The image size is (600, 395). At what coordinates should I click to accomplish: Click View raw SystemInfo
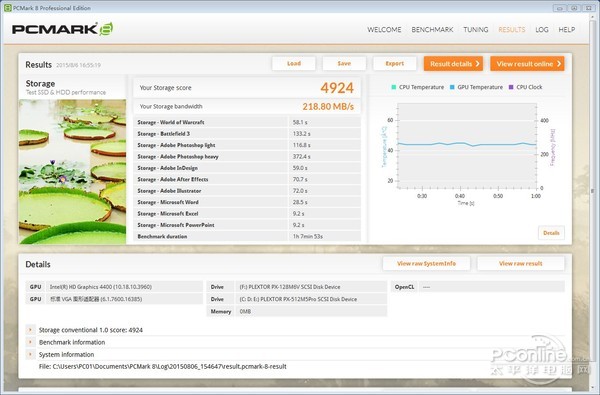426,263
